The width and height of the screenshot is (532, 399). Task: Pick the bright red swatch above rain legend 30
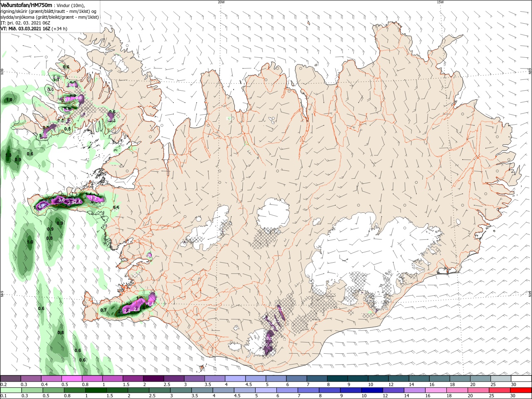[x=521, y=390]
